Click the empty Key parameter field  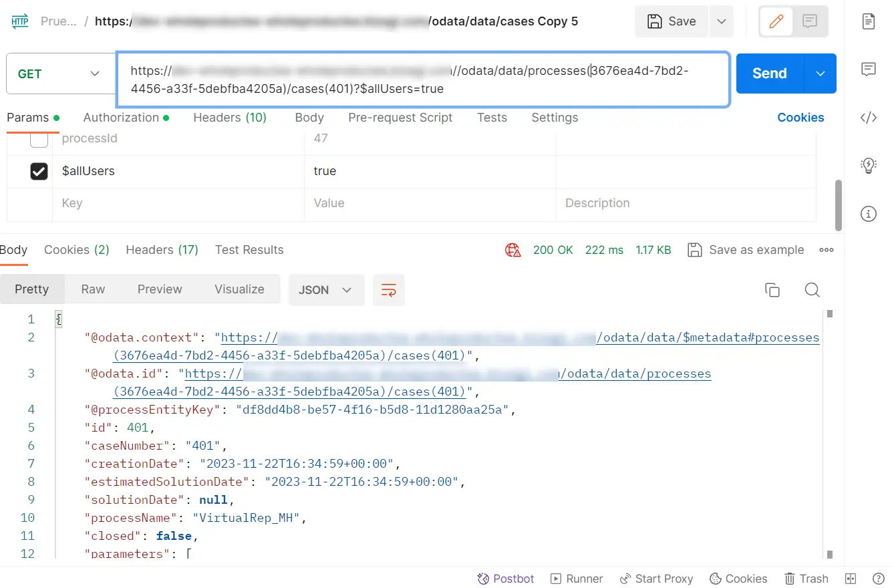click(x=178, y=203)
